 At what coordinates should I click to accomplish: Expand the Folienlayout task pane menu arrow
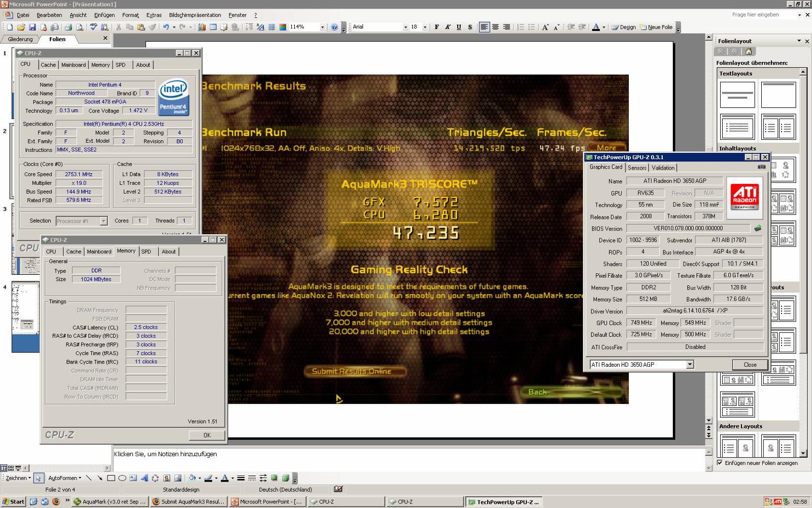[x=799, y=41]
